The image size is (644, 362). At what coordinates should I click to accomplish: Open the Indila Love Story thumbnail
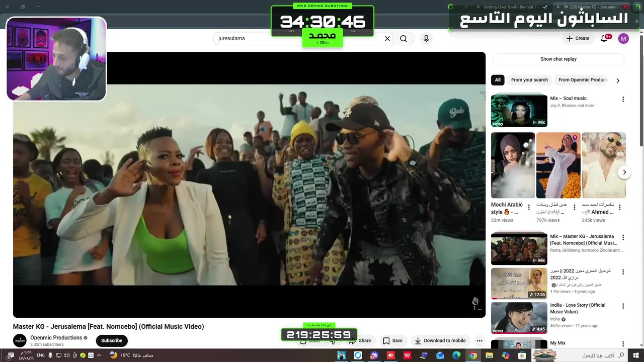pyautogui.click(x=519, y=318)
